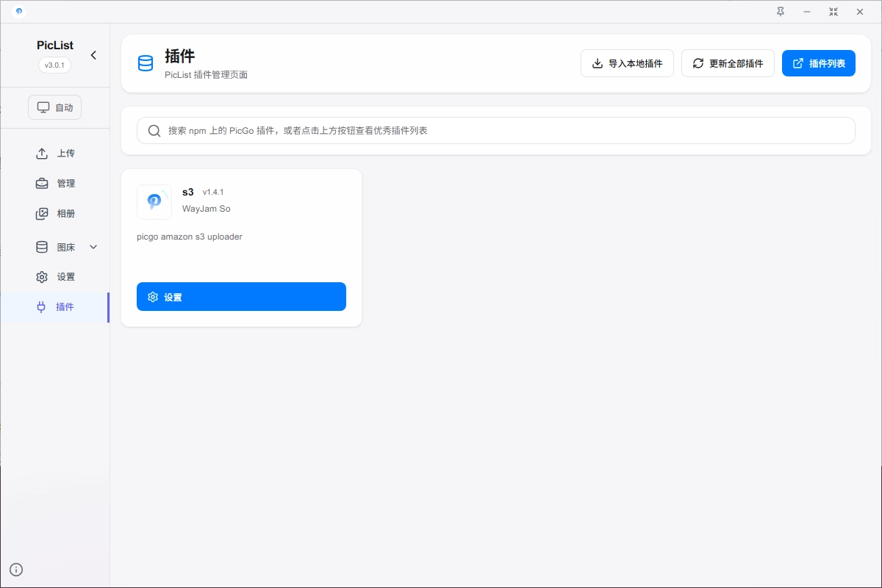This screenshot has width=882, height=588.
Task: Click the search magnifier icon
Action: 154,131
